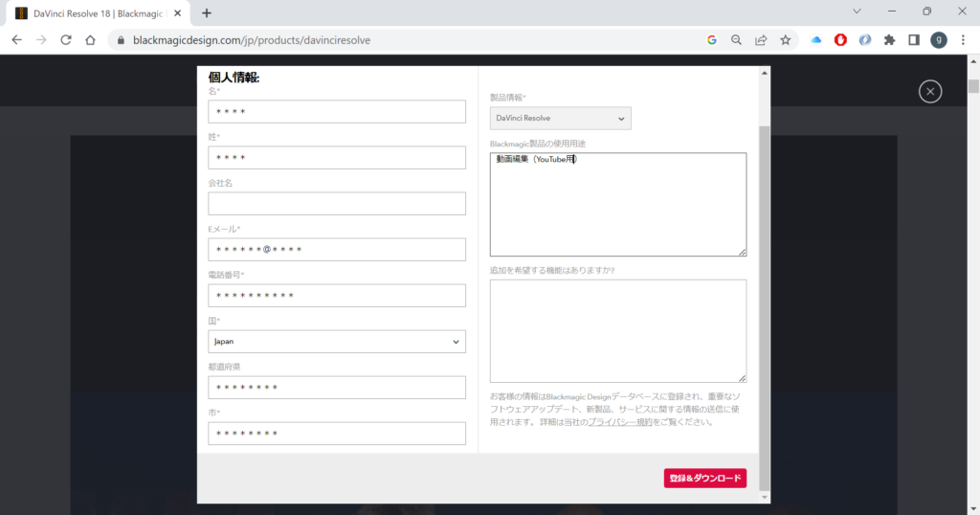Click the browser reload page icon
Image resolution: width=980 pixels, height=515 pixels.
click(x=66, y=40)
